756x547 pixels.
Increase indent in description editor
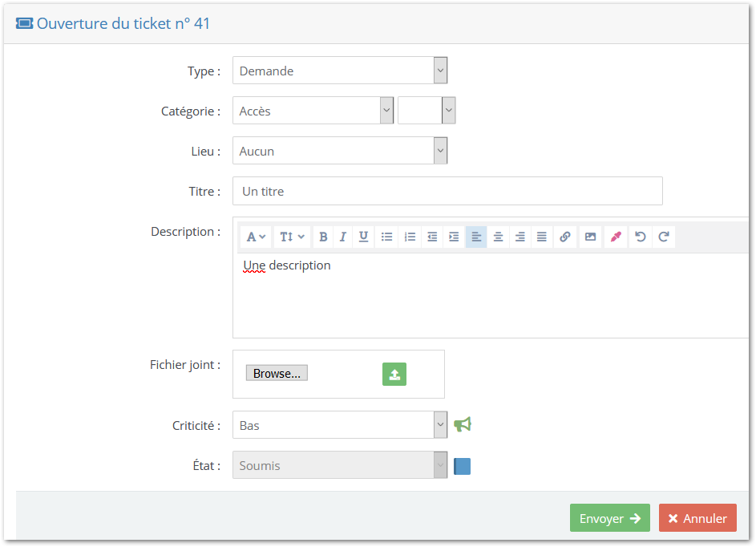(454, 237)
